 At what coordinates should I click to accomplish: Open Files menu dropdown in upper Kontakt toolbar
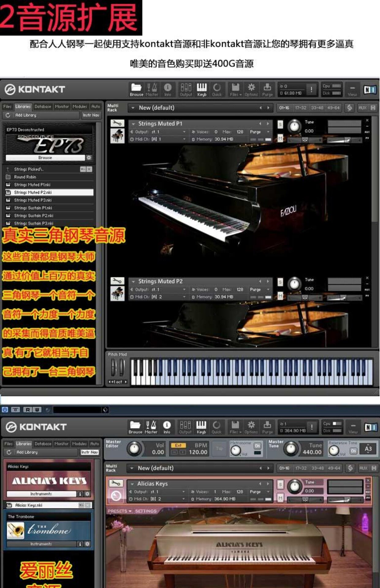tap(236, 90)
